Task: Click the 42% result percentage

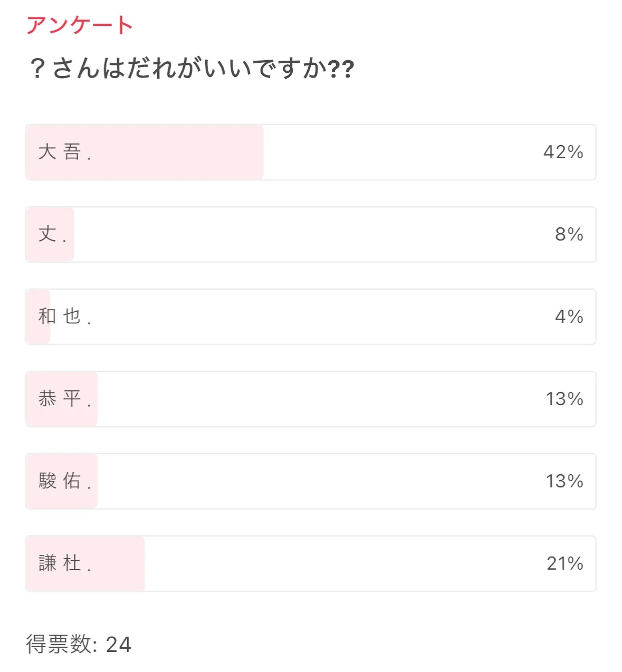Action: tap(563, 152)
